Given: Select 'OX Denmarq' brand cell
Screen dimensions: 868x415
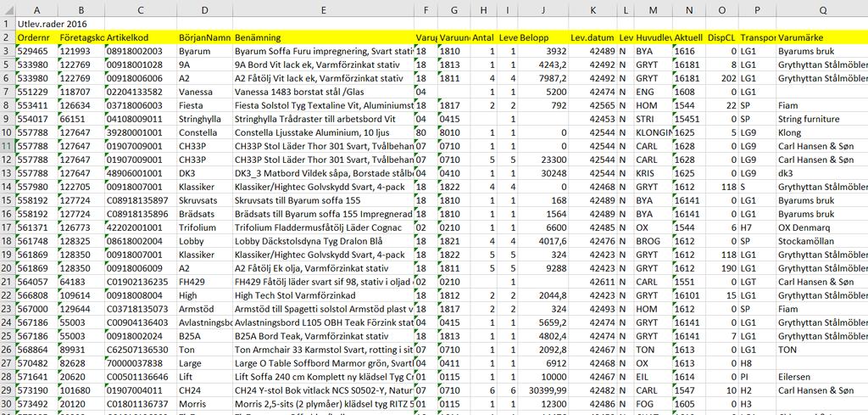Looking at the screenshot, I should coord(822,227).
